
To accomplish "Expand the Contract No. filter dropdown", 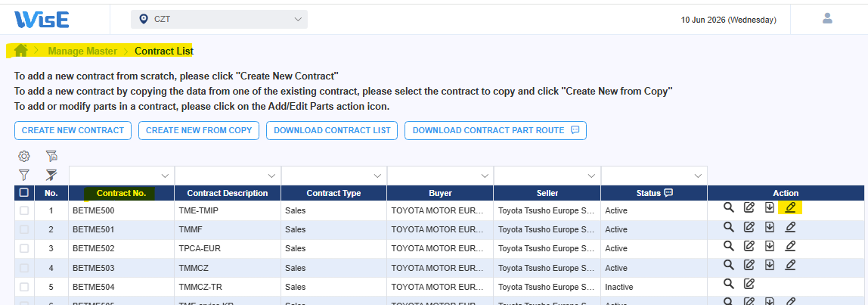I will point(165,176).
